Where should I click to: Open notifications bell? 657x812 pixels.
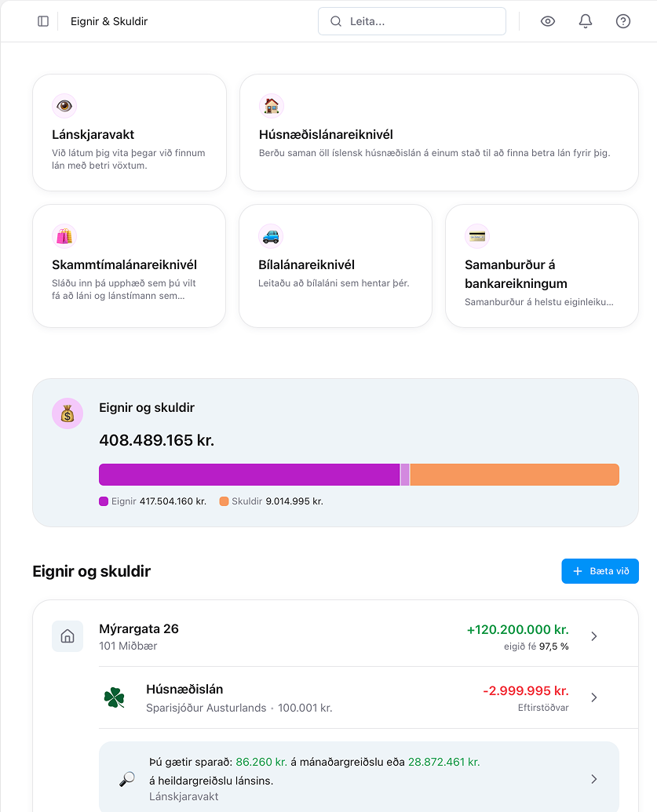click(x=586, y=21)
